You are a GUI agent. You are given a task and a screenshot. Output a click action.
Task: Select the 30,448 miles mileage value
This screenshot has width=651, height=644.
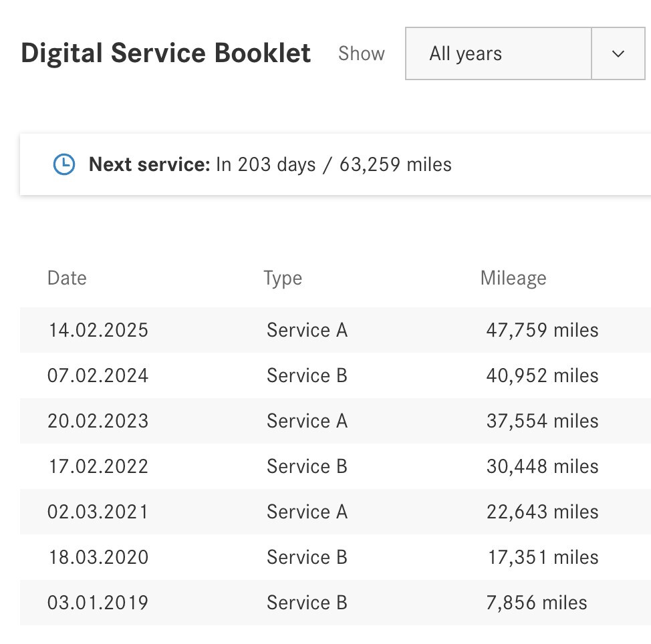pos(542,466)
